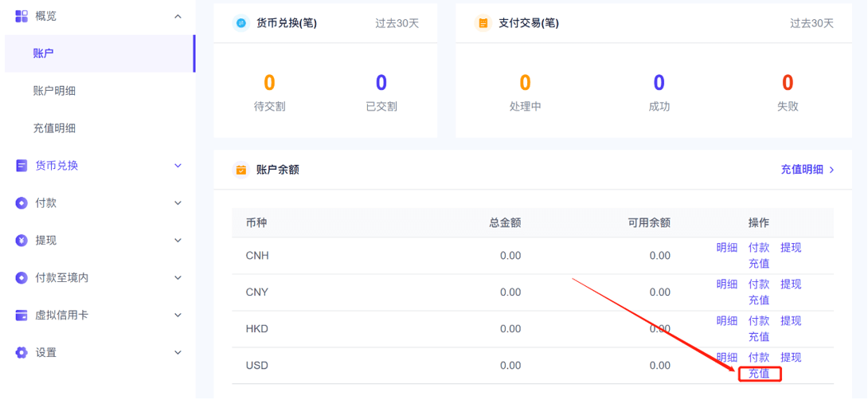Click the 失败 count of 0
The width and height of the screenshot is (868, 400).
pyautogui.click(x=788, y=83)
